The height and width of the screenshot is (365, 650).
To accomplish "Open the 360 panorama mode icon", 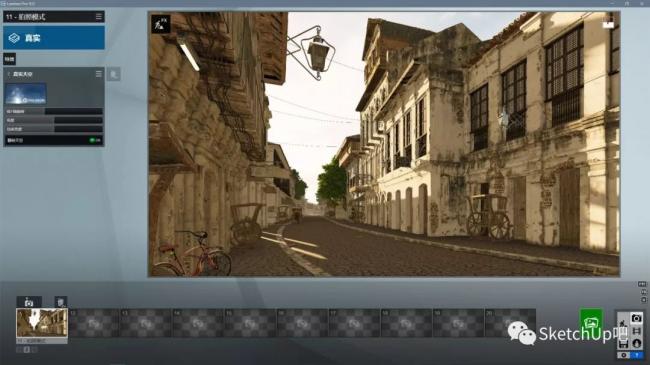I will (x=637, y=343).
